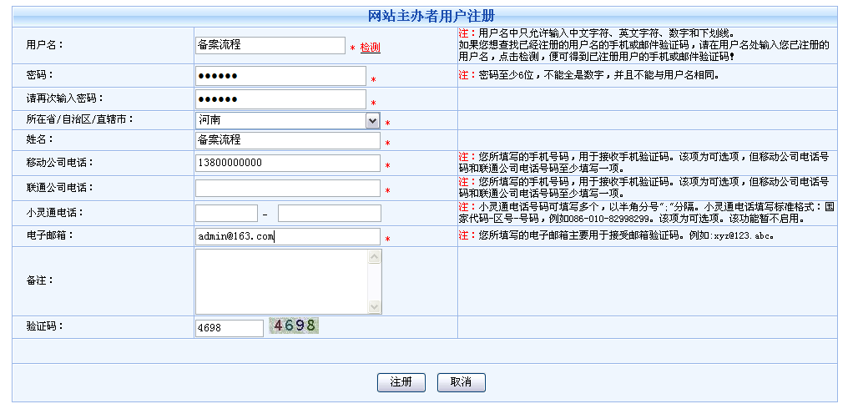Click inside the 备注 remarks textarea
868x414 pixels.
click(282, 282)
